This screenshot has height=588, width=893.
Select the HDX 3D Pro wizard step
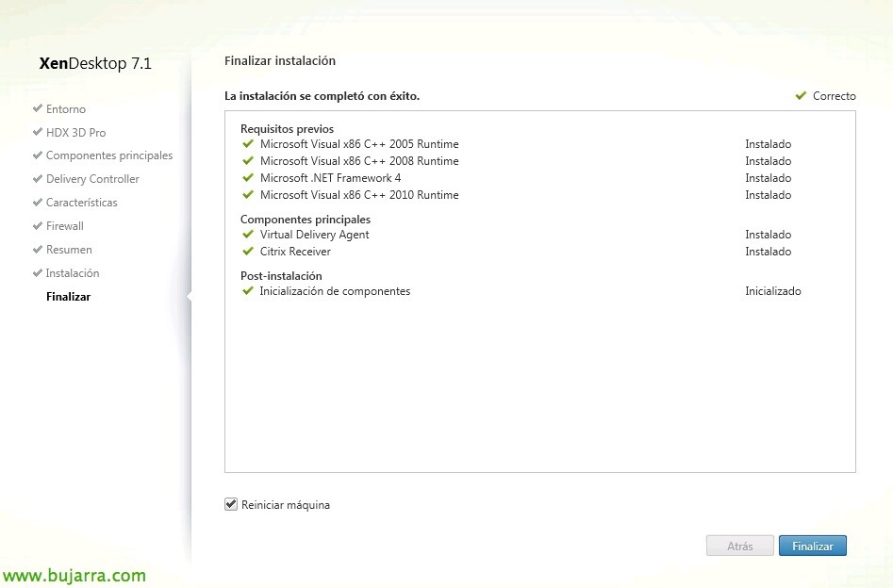point(75,133)
